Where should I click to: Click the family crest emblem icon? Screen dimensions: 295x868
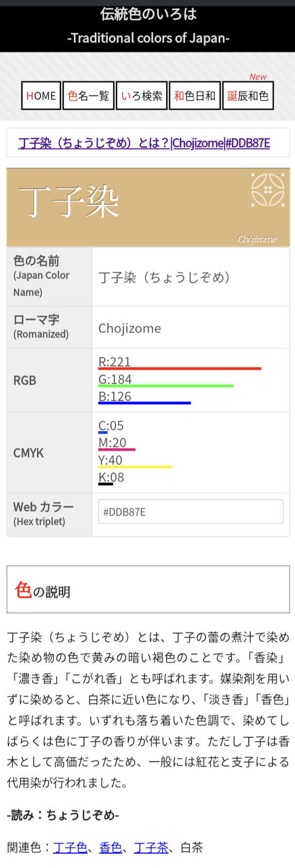coord(268,190)
